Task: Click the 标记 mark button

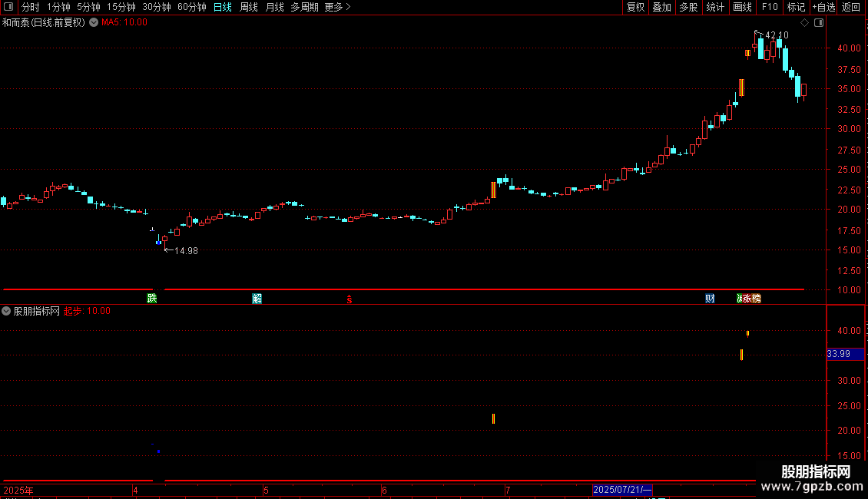Action: click(x=796, y=7)
